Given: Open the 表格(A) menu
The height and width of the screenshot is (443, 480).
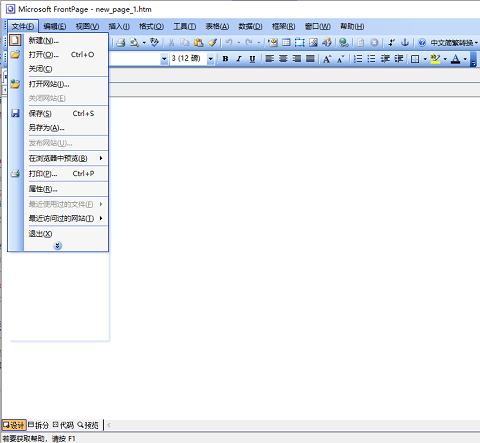Looking at the screenshot, I should pyautogui.click(x=217, y=26).
